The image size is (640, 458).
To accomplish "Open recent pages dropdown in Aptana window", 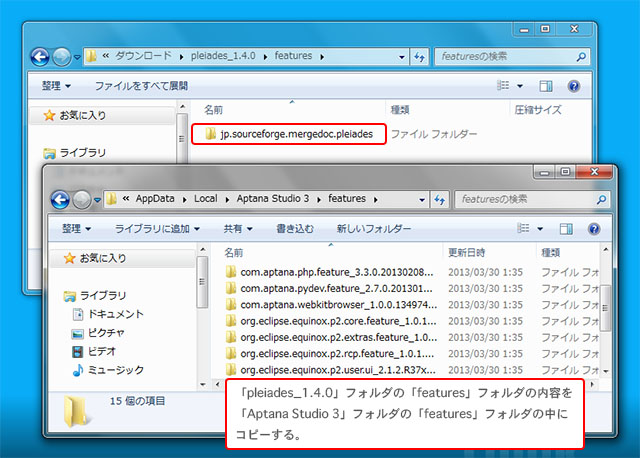I will coord(97,200).
